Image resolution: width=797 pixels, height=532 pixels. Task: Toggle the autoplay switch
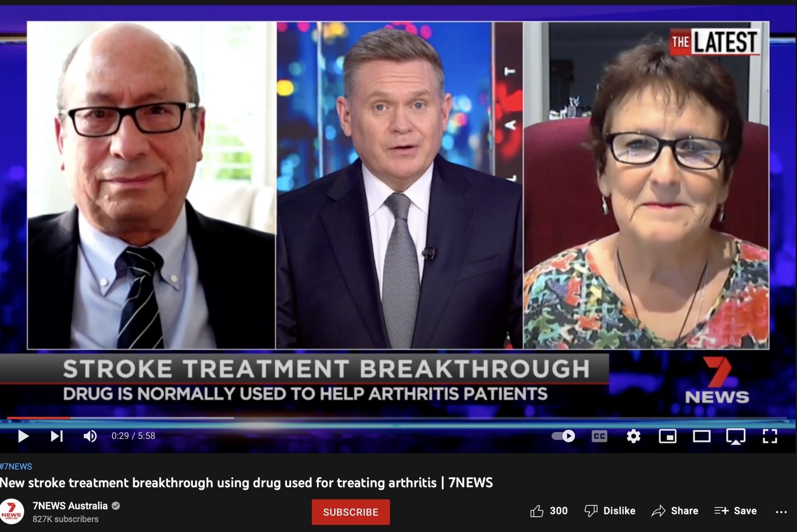pos(563,436)
